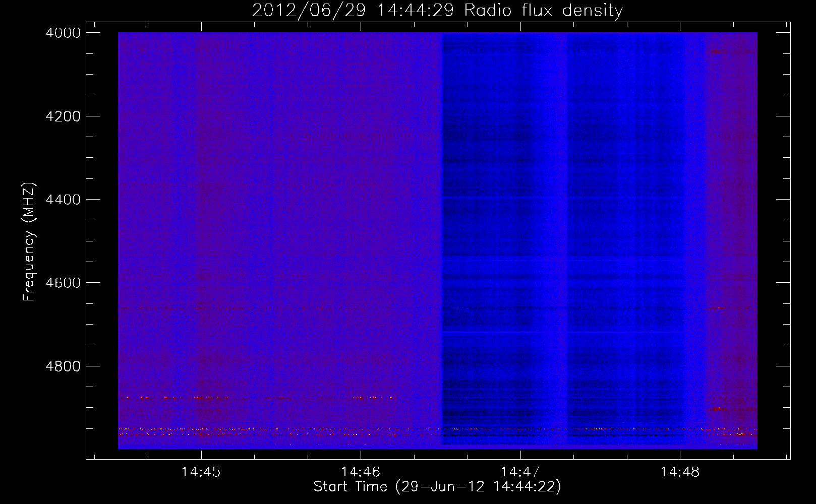Select the 'Frequency (MHZ)' y-axis label
Screen dimensions: 816x504
pyautogui.click(x=29, y=242)
